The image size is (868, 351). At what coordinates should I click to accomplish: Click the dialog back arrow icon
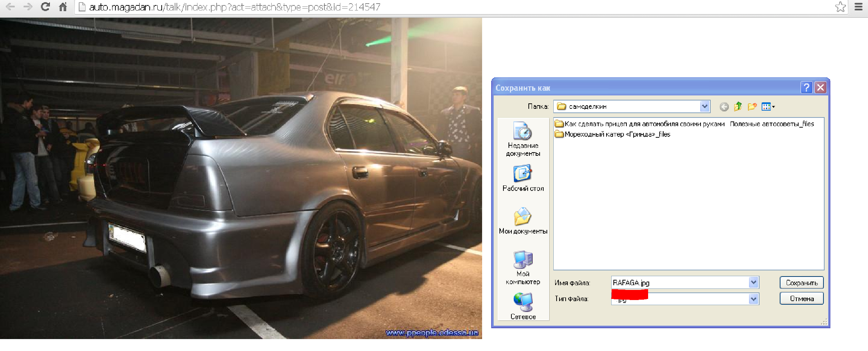point(724,107)
